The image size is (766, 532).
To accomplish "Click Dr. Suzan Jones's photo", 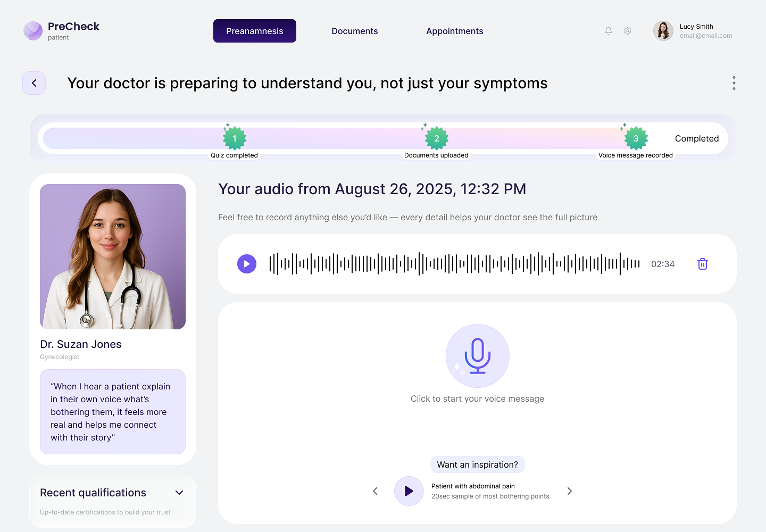I will (x=113, y=256).
